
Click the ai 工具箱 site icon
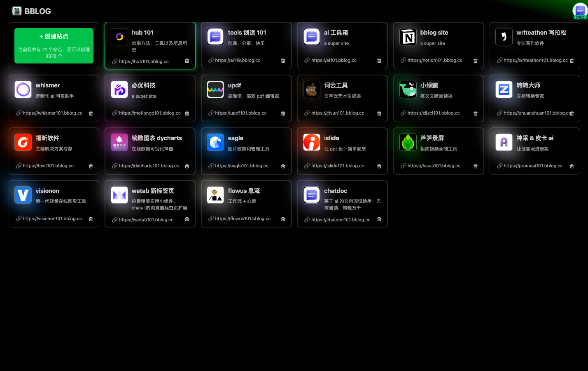312,37
